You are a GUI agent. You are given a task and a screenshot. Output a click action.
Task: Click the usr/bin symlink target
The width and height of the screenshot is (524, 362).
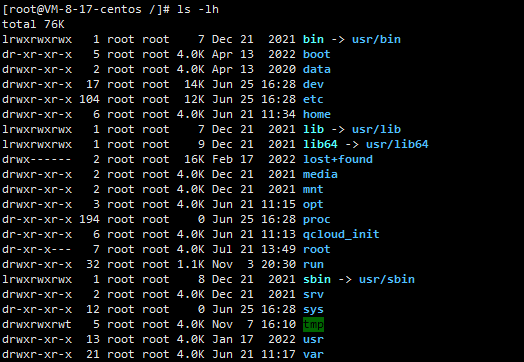click(x=376, y=39)
